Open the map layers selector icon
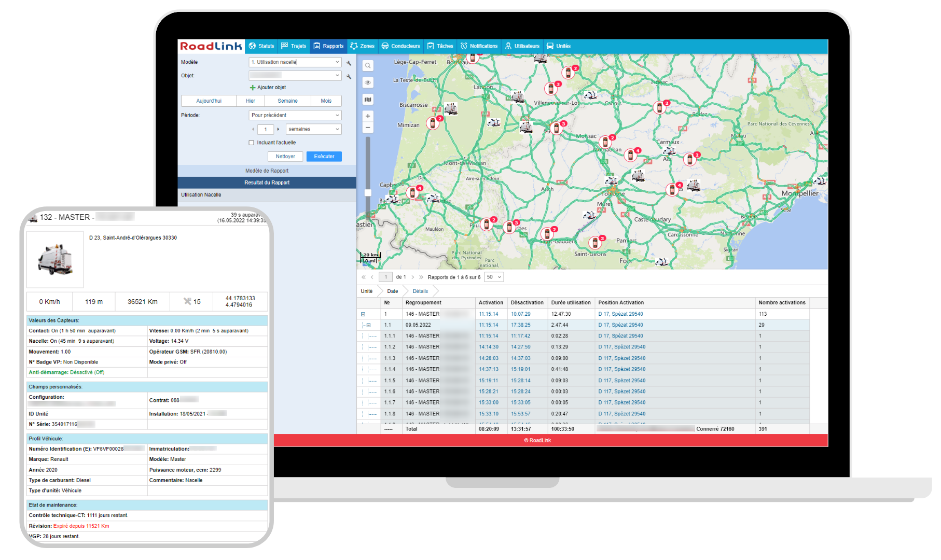The height and width of the screenshot is (560, 941). (x=368, y=100)
